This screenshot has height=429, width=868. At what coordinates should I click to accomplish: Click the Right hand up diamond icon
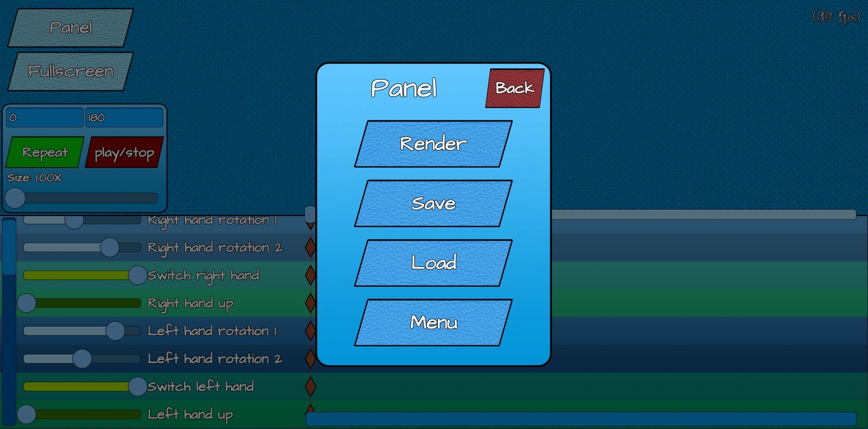point(309,303)
